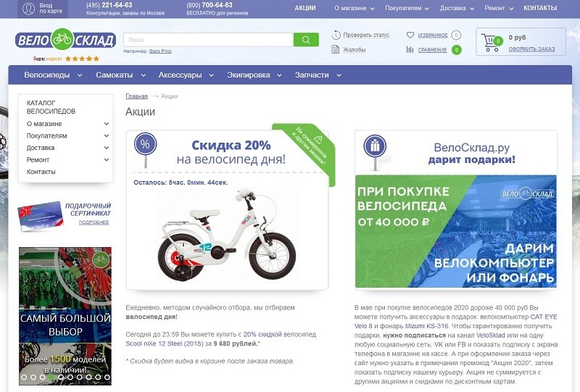
Task: Click Проверить статус link
Action: 366,35
